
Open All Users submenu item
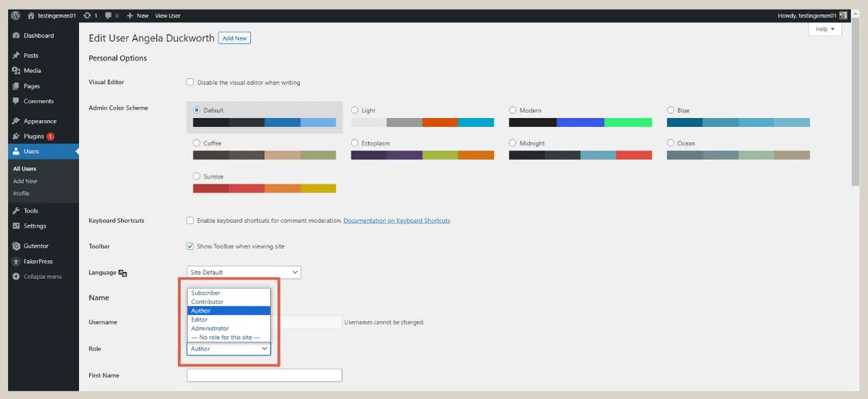coord(25,169)
